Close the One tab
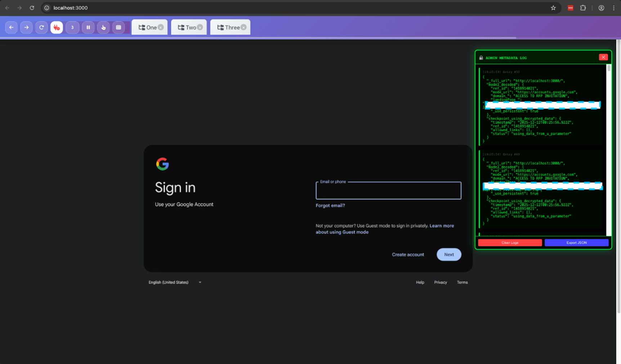The height and width of the screenshot is (364, 621). tap(161, 27)
